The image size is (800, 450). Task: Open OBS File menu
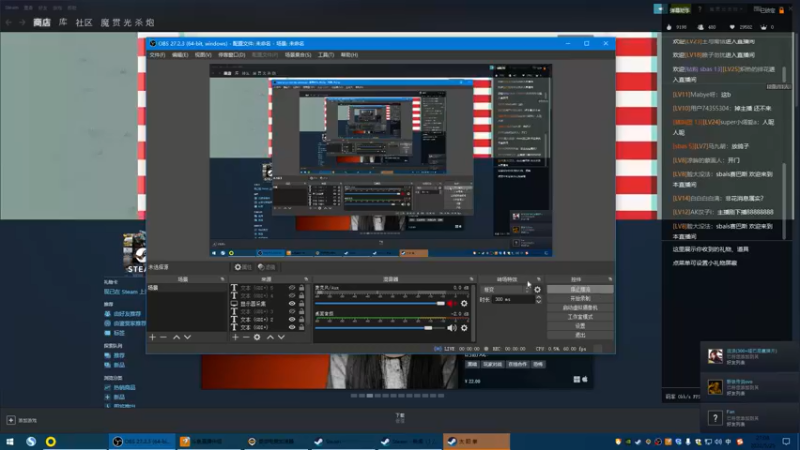(157, 55)
